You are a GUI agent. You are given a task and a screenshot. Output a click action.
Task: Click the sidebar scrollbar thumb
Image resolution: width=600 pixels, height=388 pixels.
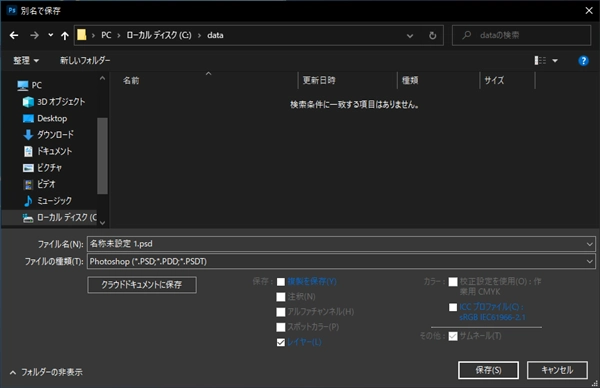coord(102,156)
